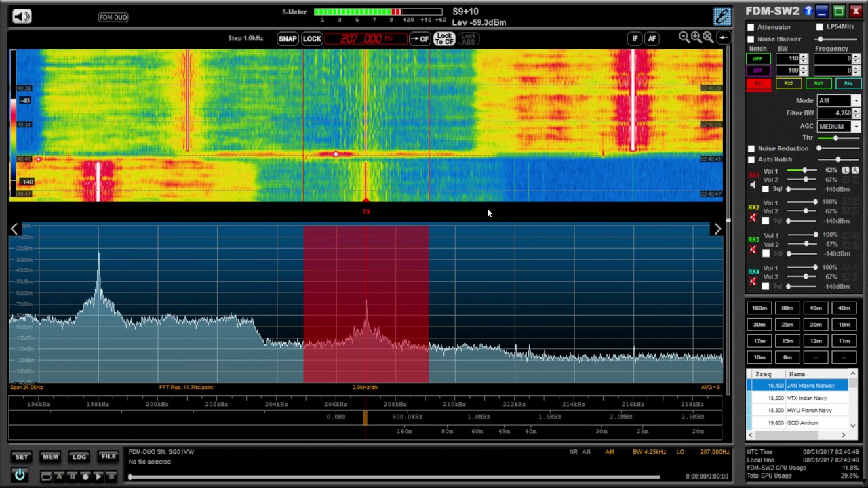The image size is (868, 488).
Task: Select the RX2 receiver tab
Action: coord(788,83)
